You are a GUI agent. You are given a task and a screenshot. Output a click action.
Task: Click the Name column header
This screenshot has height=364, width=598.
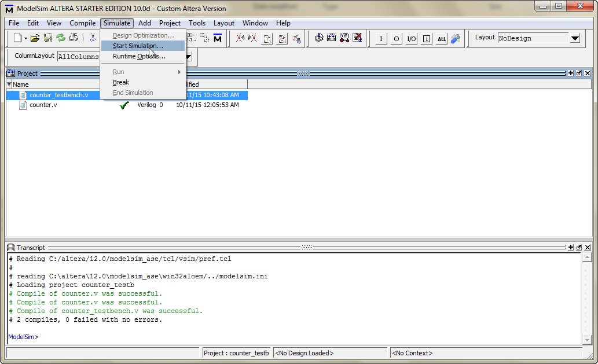tap(21, 84)
